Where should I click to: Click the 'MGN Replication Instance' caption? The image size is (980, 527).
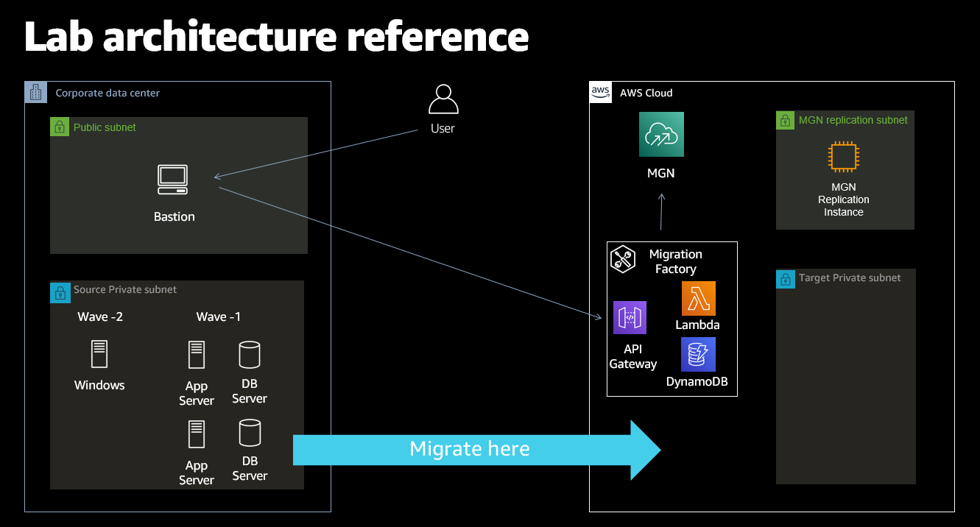(x=844, y=199)
